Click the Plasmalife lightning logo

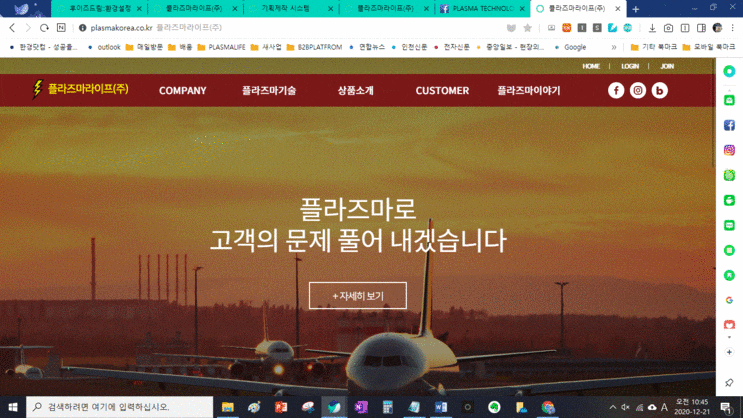[81, 89]
